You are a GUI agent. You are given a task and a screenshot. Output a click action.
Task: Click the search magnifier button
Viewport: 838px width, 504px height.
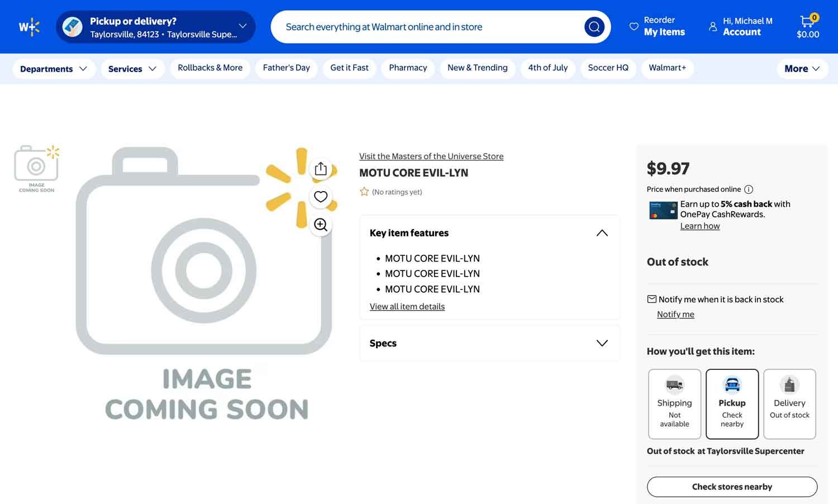[594, 27]
